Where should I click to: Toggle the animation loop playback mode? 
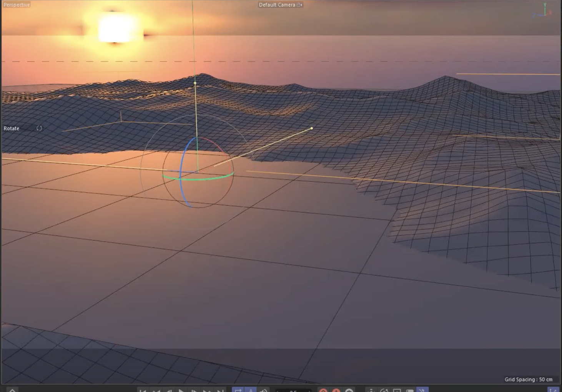coord(238,390)
